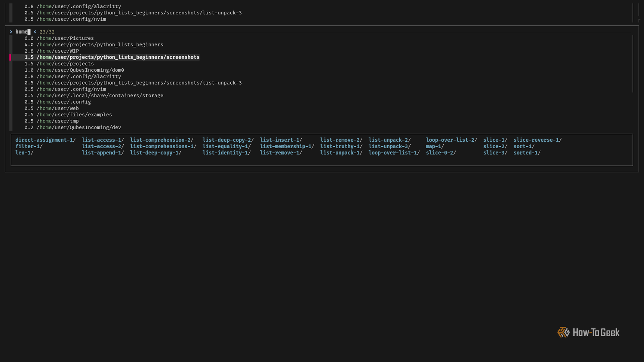Select the /home/user/.config/alacritty entry
This screenshot has width=644, height=362.
(78, 76)
